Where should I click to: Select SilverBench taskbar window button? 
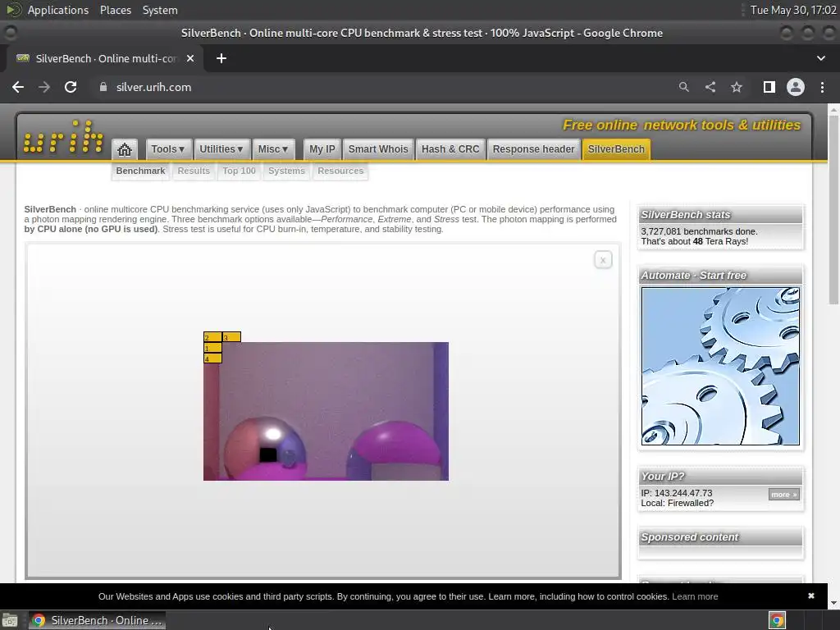(97, 620)
